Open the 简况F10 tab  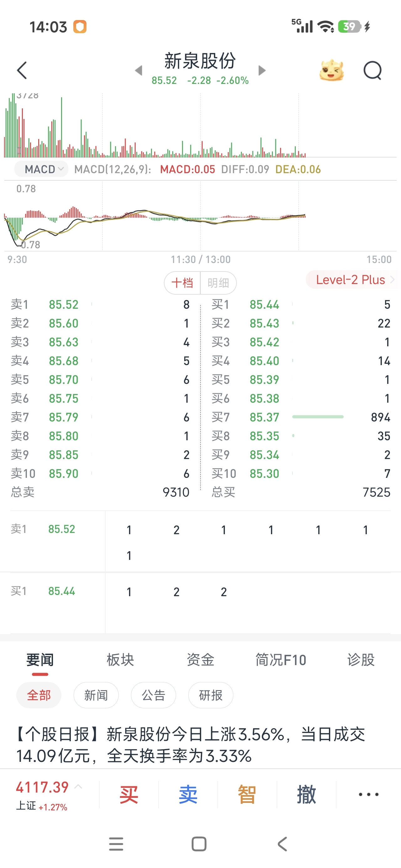[281, 660]
